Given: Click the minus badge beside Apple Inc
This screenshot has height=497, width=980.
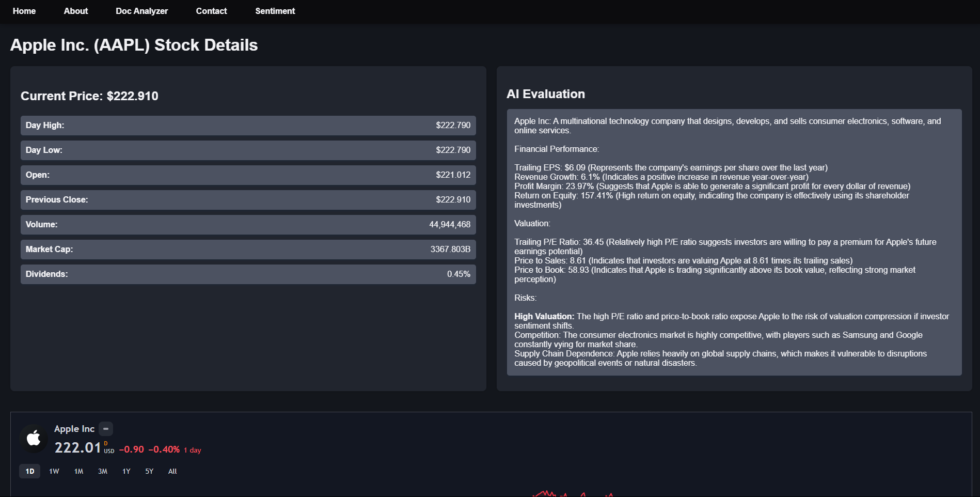Looking at the screenshot, I should 106,429.
